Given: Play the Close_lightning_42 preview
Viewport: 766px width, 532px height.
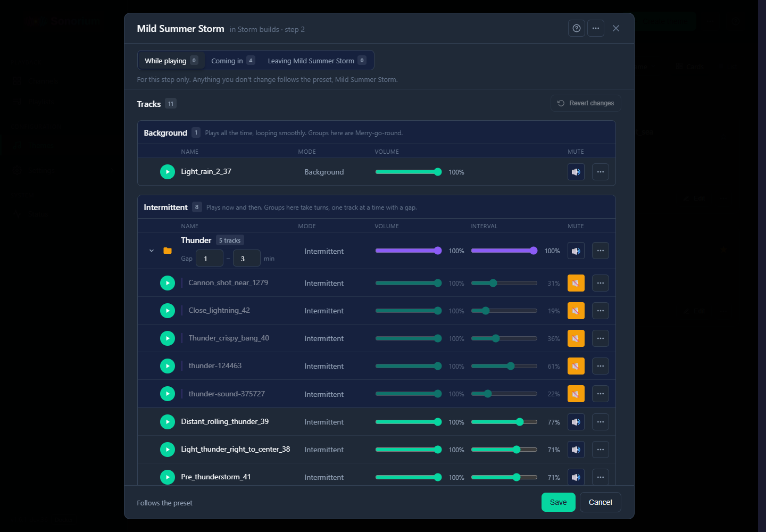Looking at the screenshot, I should click(x=168, y=311).
